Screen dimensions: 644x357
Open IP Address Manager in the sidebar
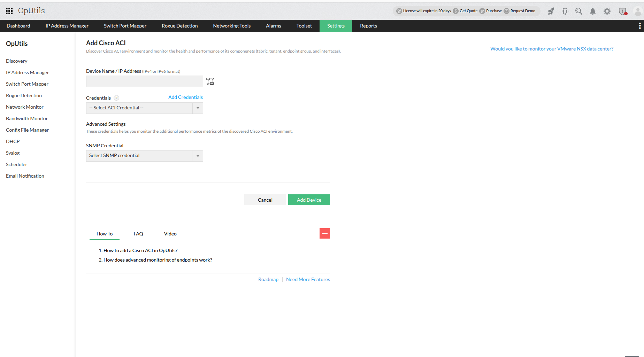[x=28, y=72]
